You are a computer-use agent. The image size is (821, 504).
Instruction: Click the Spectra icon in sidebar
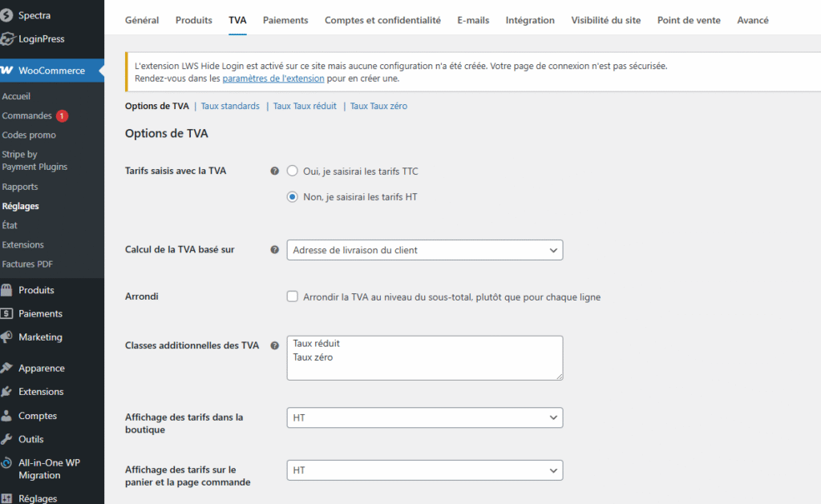[6, 15]
